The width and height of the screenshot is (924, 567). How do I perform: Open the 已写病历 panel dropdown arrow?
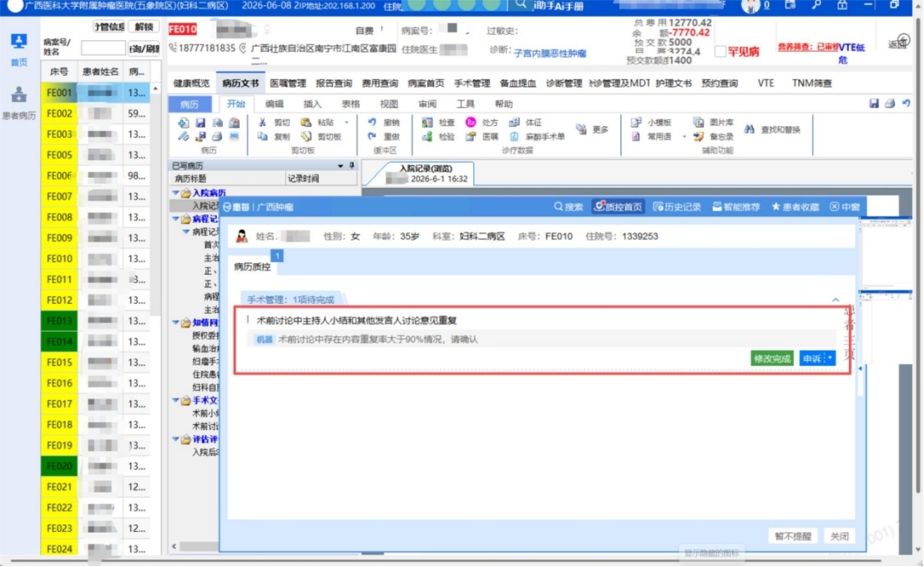pyautogui.click(x=340, y=166)
